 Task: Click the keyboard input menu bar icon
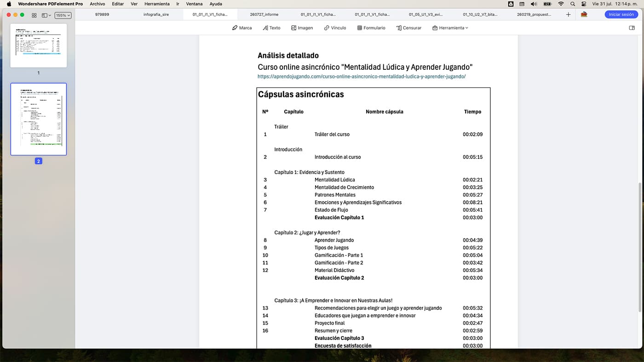pos(522,4)
